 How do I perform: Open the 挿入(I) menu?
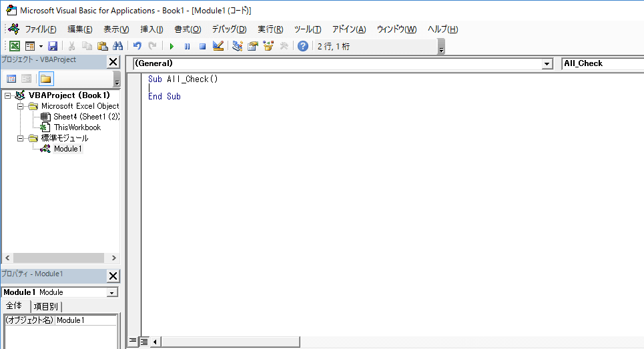[151, 29]
